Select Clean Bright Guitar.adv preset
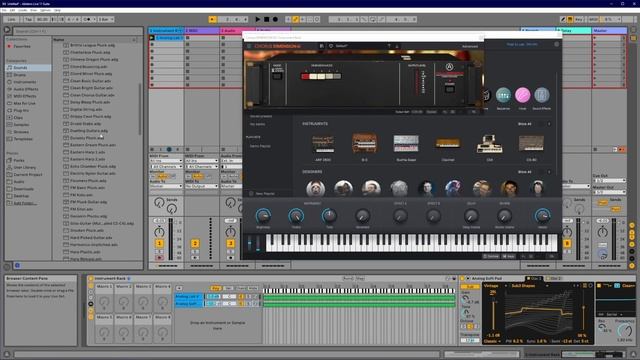This screenshot has height=360, width=640. (x=91, y=88)
